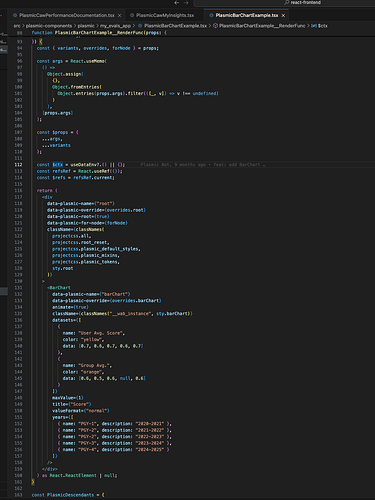Click the file icon on PlasmicCawPerformanceDocumentation.tsx tab
This screenshot has height=500, width=375.
point(15,15)
